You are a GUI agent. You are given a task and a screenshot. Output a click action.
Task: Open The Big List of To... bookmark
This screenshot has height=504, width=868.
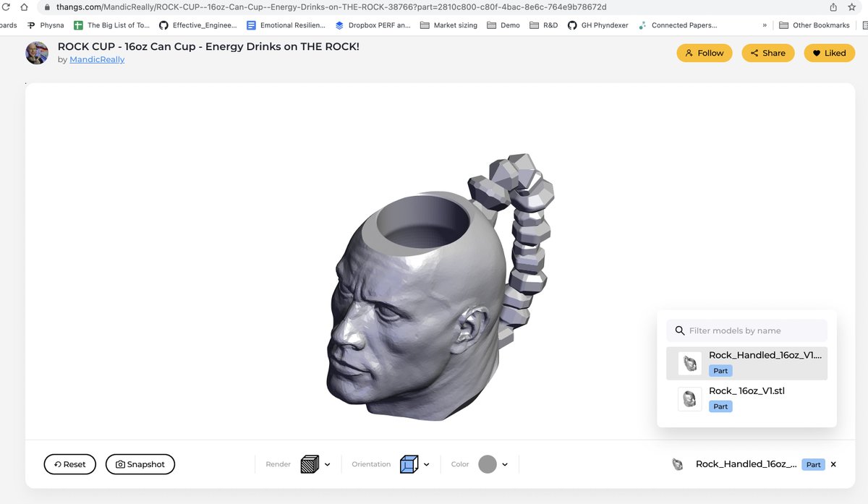[111, 25]
